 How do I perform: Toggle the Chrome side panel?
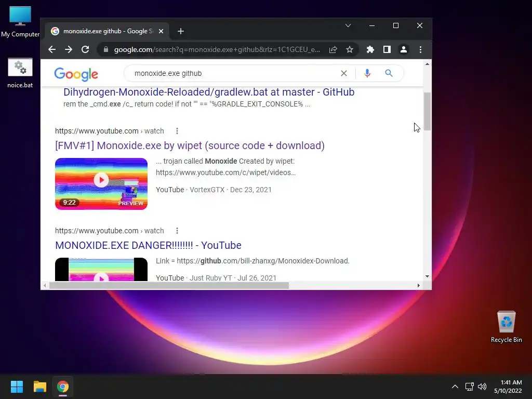387,49
